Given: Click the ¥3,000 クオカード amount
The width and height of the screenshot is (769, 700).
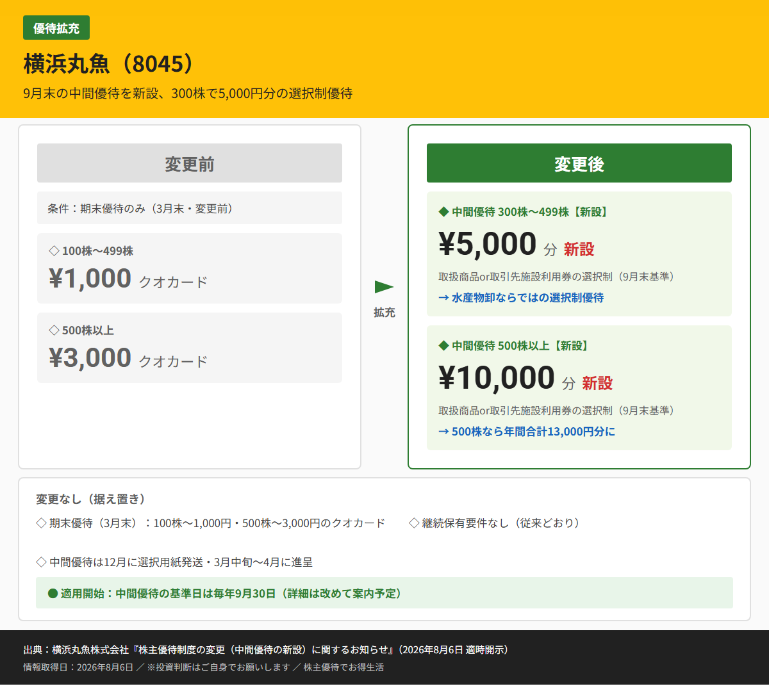Looking at the screenshot, I should coord(128,358).
